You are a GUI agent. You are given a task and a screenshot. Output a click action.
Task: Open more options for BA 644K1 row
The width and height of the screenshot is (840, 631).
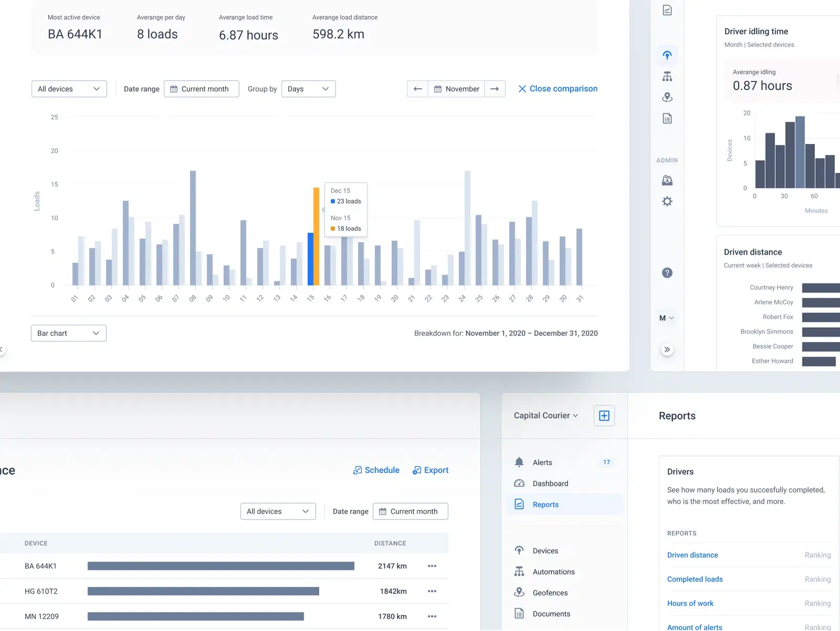click(432, 566)
